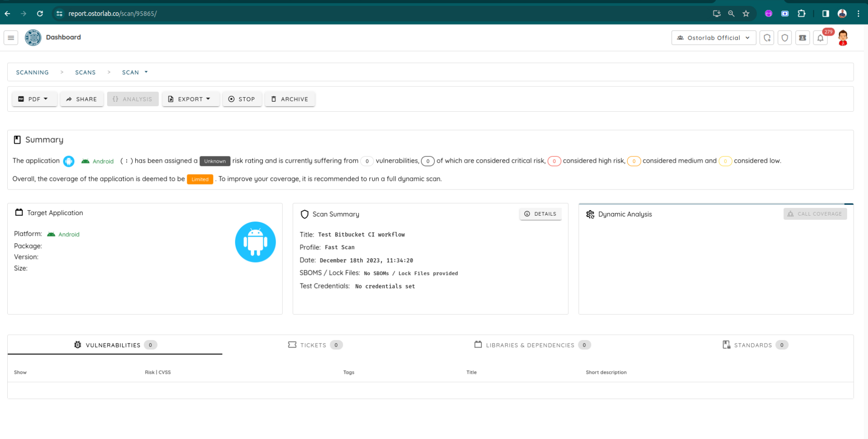The image size is (868, 439).
Task: Click the scan refresh icon in header
Action: click(767, 38)
